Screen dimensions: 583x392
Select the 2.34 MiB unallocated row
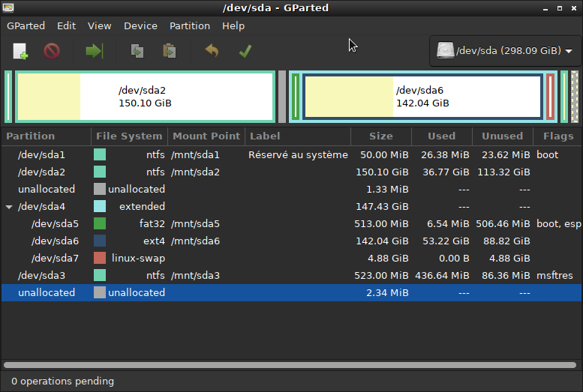291,293
